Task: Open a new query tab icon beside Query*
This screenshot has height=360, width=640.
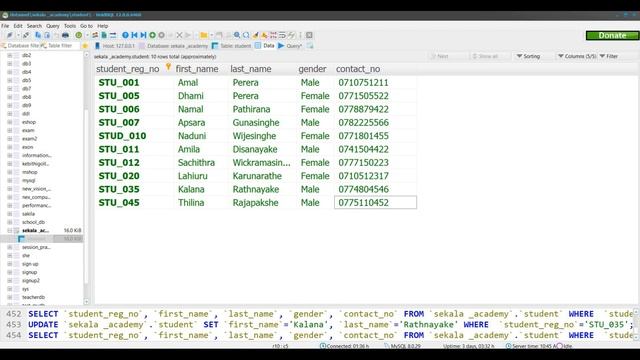Action: (310, 46)
